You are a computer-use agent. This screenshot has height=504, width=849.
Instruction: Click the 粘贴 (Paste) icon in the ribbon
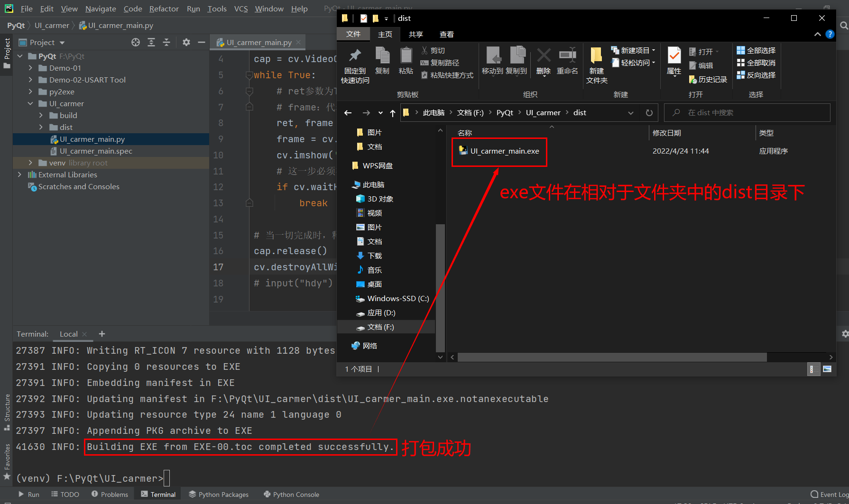click(406, 60)
